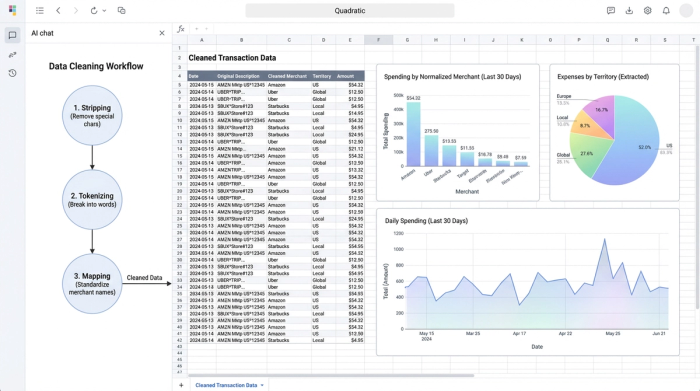Click the Amazon cell in row 5
Viewport: 700px width, 391px height.
(289, 85)
